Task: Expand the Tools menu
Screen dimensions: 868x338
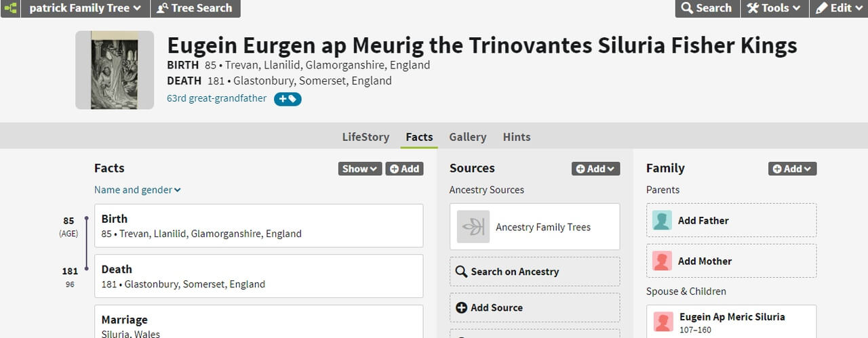Action: pos(774,8)
